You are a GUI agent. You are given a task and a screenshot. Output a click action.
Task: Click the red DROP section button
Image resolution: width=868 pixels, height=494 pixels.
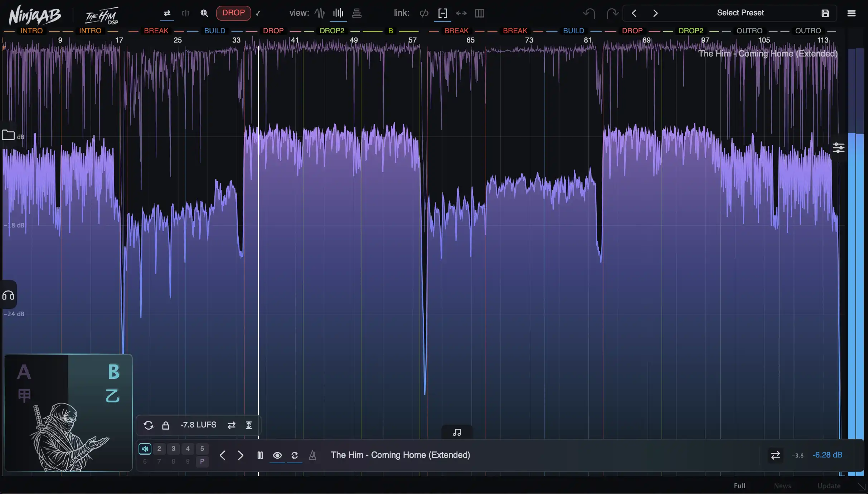233,13
